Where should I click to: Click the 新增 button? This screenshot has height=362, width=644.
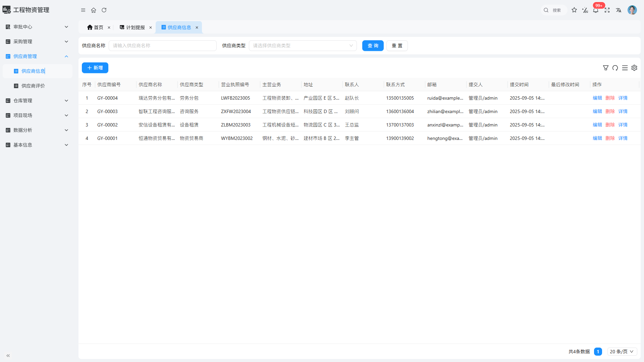tap(95, 68)
